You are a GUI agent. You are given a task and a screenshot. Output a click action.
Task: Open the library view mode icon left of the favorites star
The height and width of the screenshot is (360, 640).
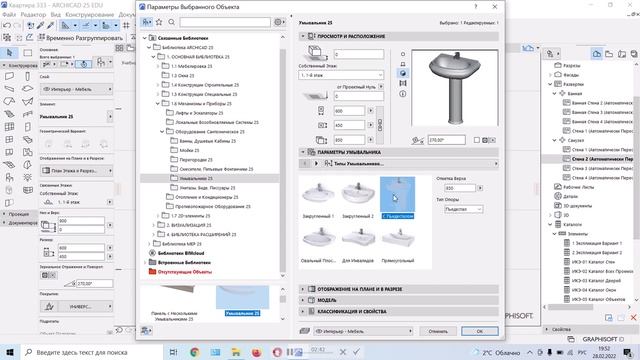[x=147, y=22]
